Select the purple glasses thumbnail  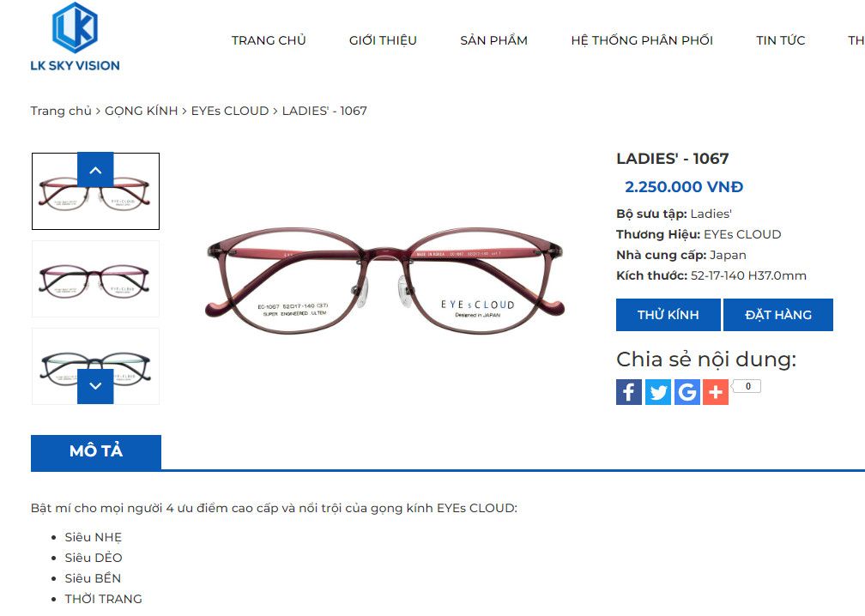(95, 279)
